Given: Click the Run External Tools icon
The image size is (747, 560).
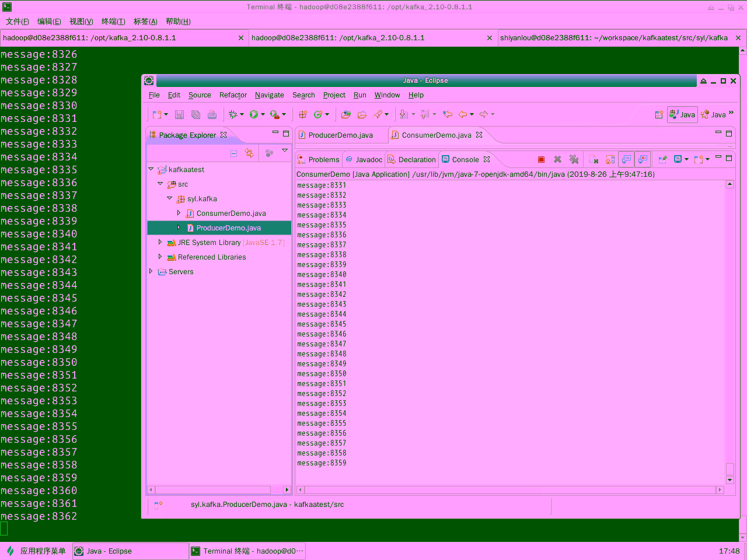Looking at the screenshot, I should coord(274,114).
